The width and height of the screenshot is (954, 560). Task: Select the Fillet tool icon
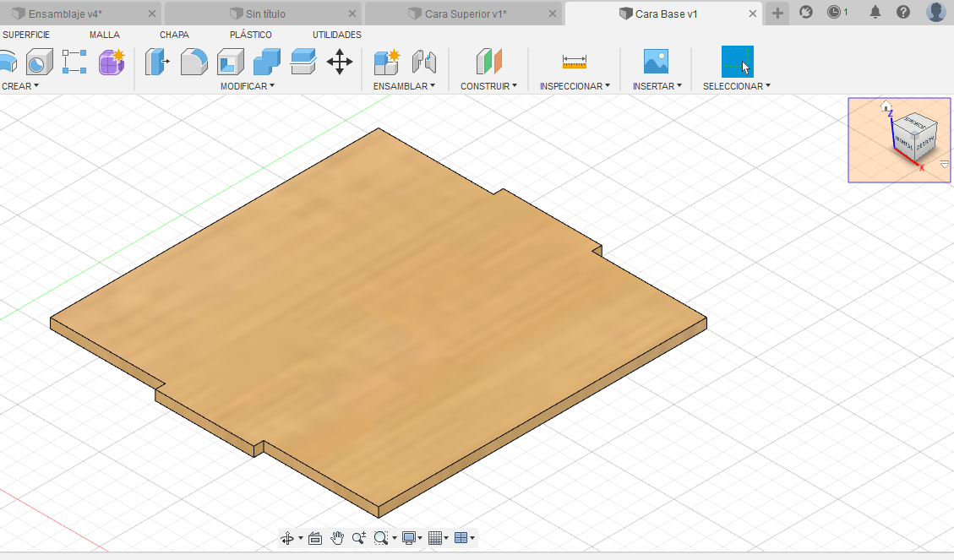194,62
